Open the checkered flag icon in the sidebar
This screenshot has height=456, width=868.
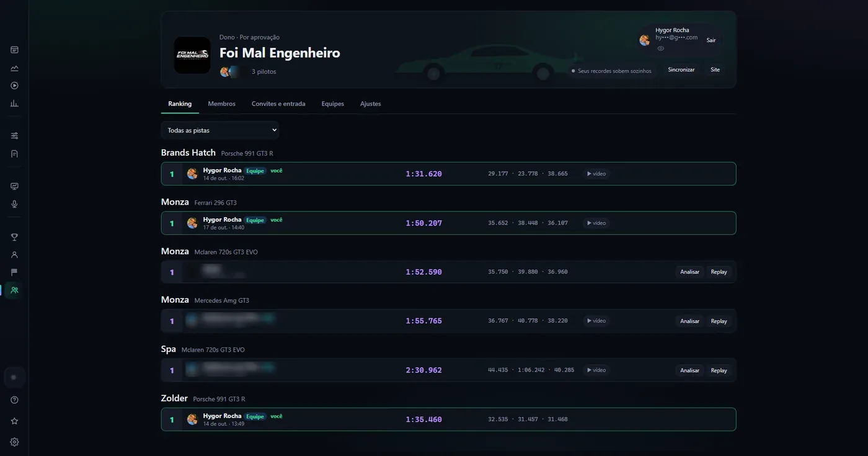pos(14,272)
